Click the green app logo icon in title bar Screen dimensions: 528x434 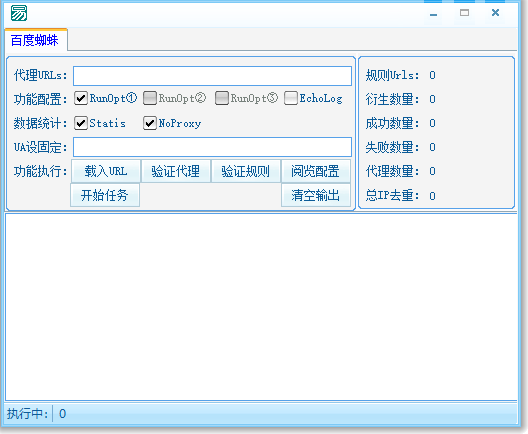coord(19,13)
